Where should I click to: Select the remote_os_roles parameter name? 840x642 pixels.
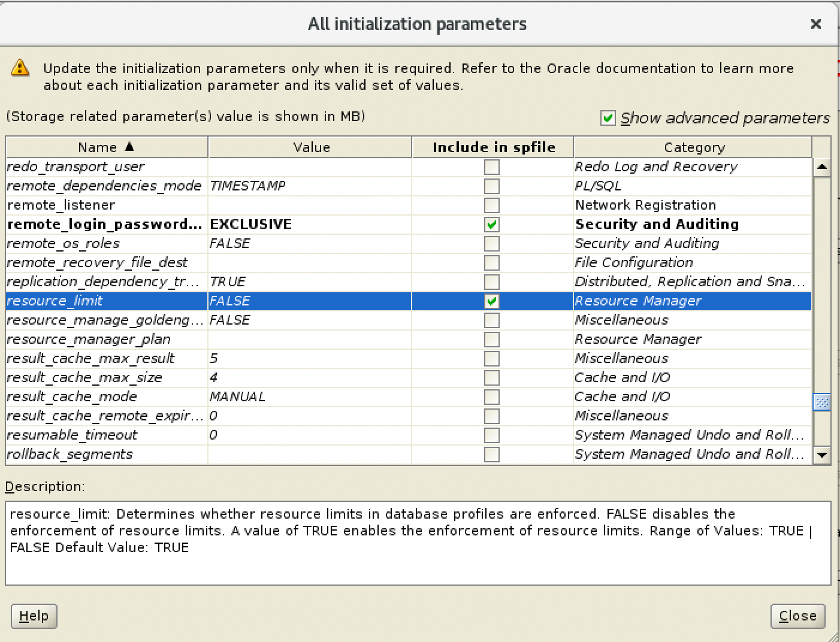point(63,243)
